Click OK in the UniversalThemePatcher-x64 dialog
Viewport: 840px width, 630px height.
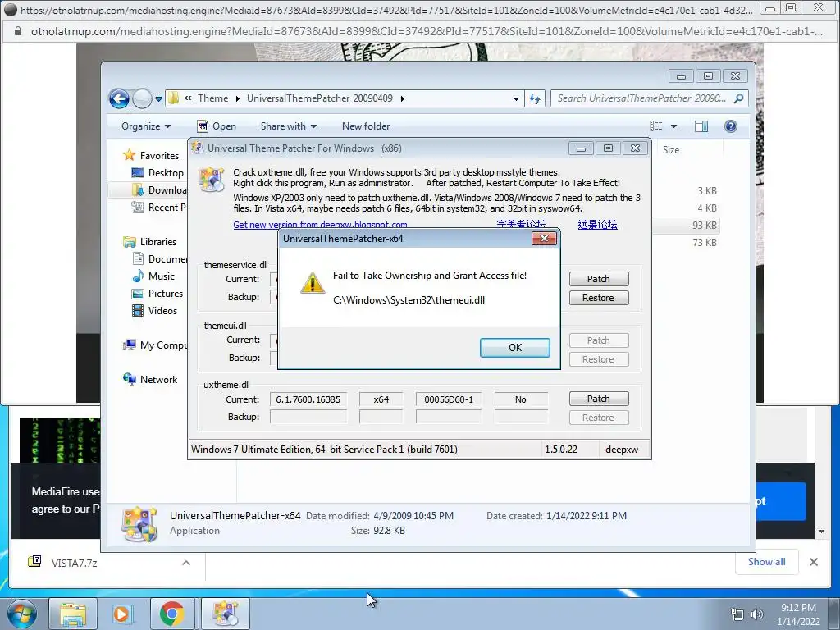(515, 347)
